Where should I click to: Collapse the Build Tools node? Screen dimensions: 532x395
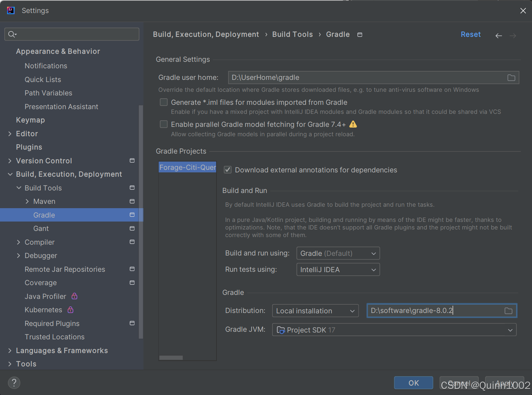point(19,188)
